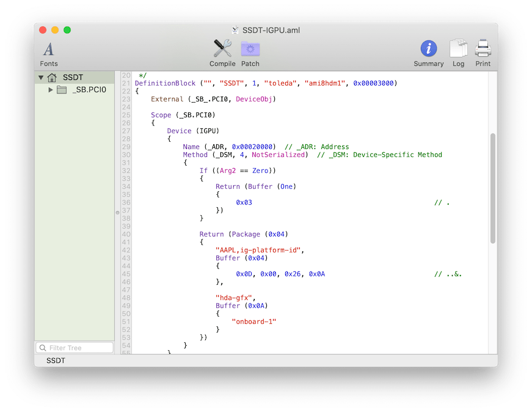Click the 0x0D byte value
532x412 pixels.
tap(244, 274)
